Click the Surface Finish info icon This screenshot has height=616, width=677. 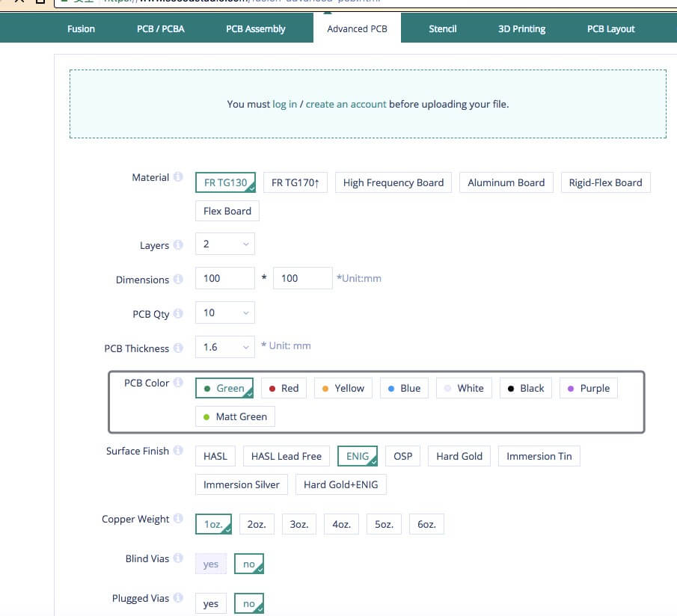(x=178, y=451)
